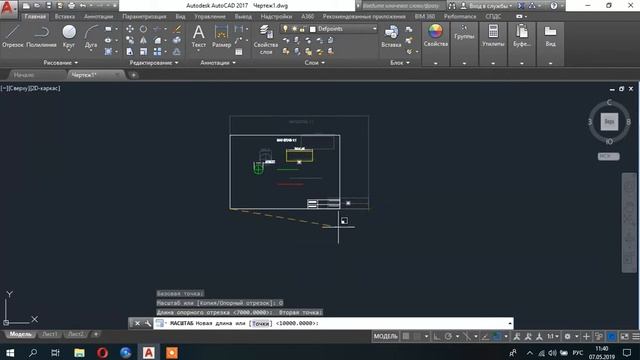The height and width of the screenshot is (360, 640).
Task: Click the Array tool icon
Action: [158, 51]
